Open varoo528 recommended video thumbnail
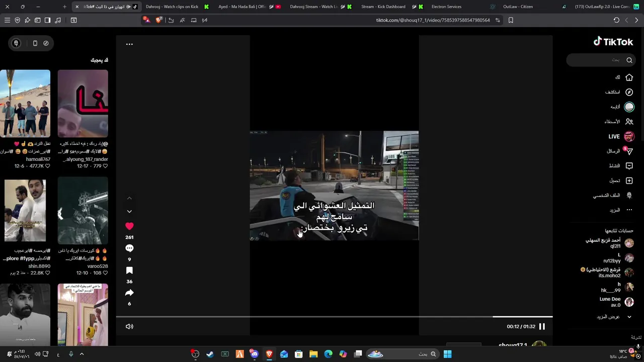 [x=83, y=210]
